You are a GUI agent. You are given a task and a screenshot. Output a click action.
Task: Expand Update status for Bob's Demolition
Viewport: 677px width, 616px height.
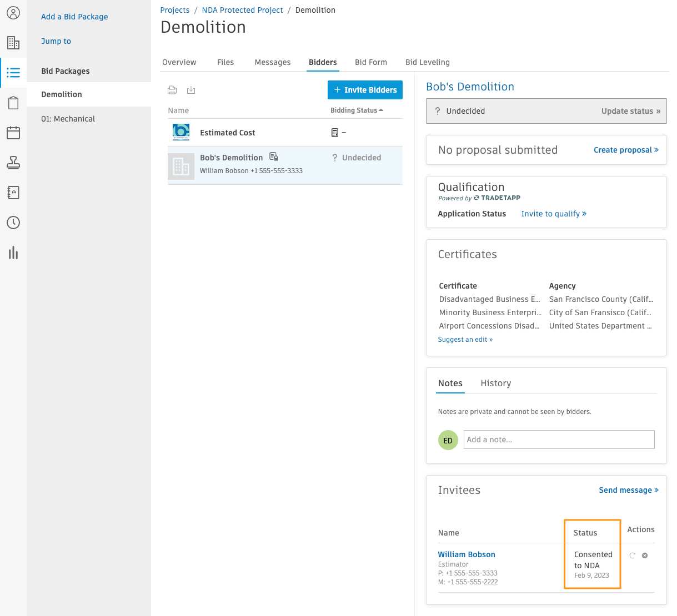pos(631,111)
